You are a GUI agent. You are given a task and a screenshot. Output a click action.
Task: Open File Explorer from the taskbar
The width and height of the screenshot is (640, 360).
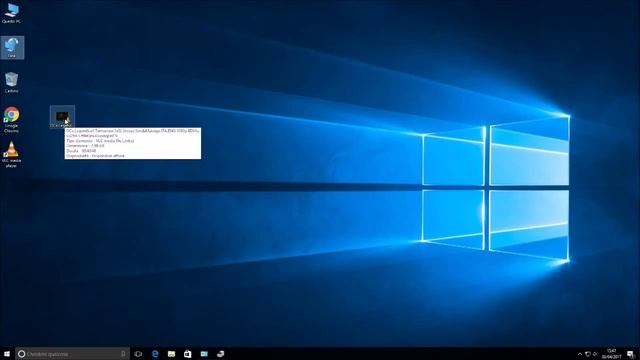pyautogui.click(x=171, y=354)
